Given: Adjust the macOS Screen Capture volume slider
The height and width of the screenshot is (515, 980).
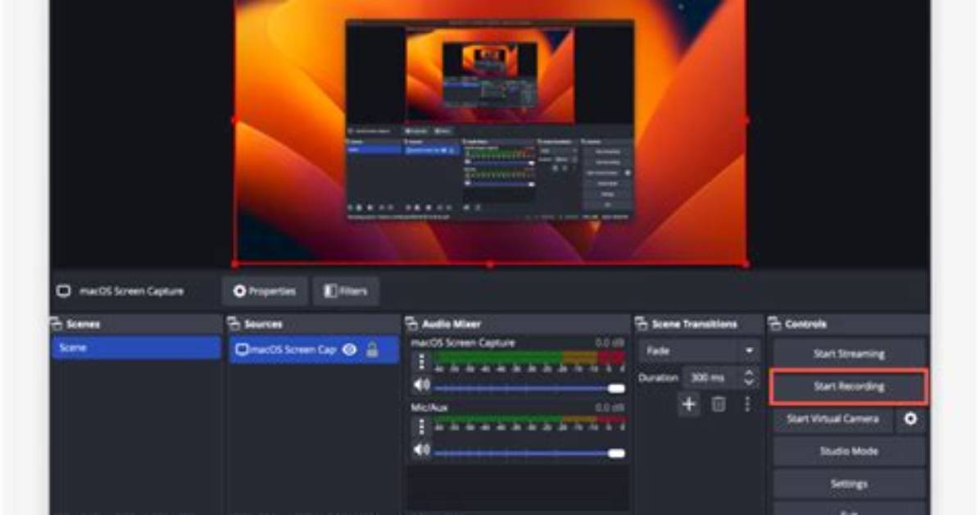Looking at the screenshot, I should tap(529, 389).
